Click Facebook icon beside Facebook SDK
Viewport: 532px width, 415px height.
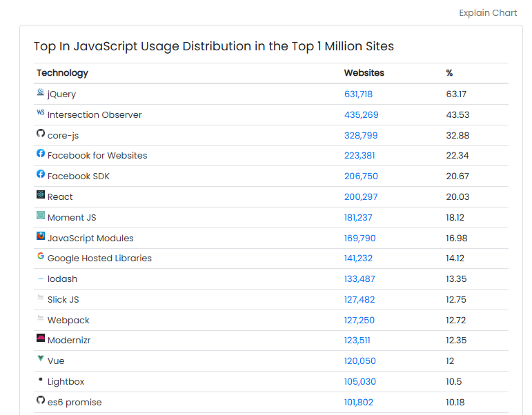[x=41, y=174]
